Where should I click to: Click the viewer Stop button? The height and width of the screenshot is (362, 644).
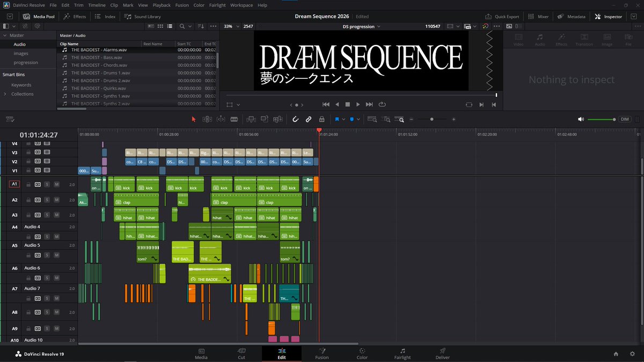click(x=348, y=105)
